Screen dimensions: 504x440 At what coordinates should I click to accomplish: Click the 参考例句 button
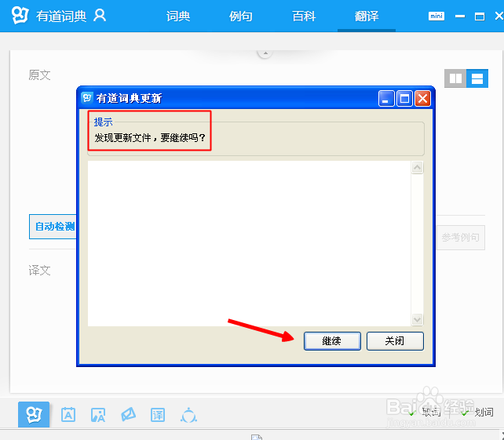tap(461, 238)
